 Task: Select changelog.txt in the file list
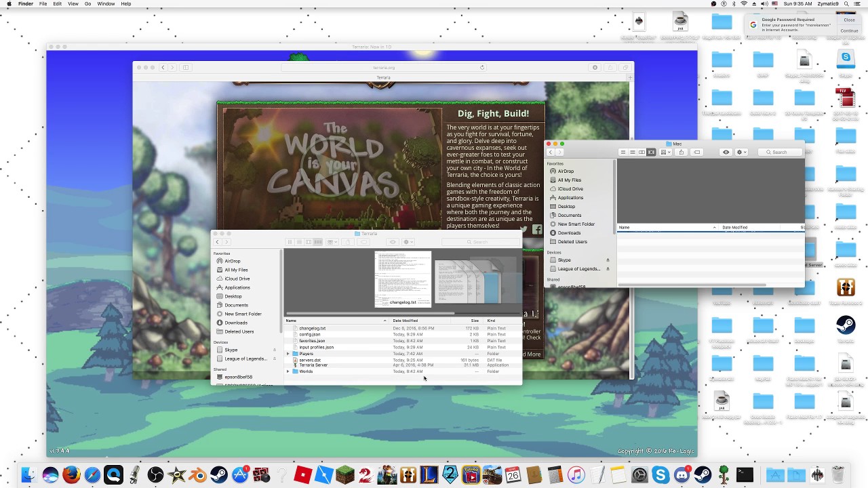pyautogui.click(x=403, y=328)
